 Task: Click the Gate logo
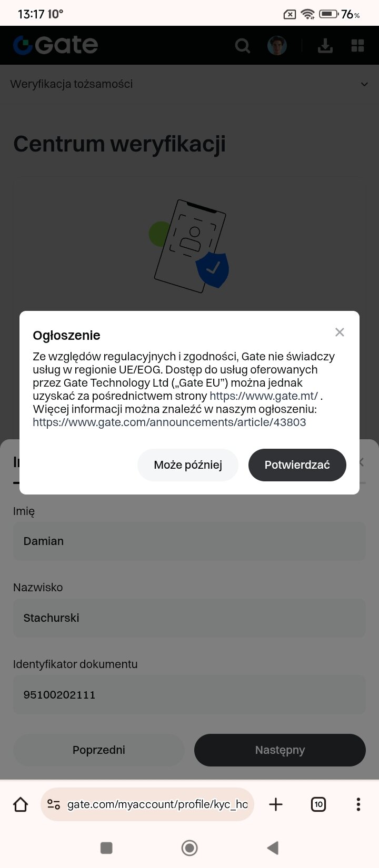tap(56, 46)
